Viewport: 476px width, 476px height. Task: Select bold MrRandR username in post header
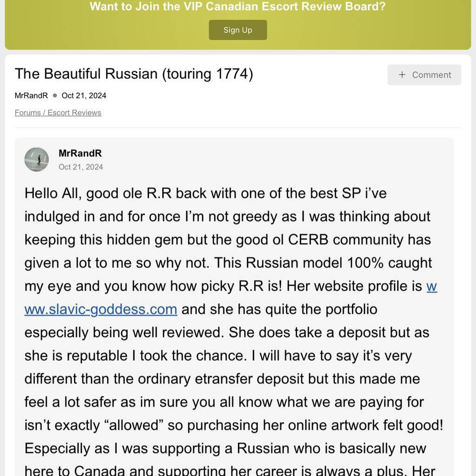tap(80, 153)
